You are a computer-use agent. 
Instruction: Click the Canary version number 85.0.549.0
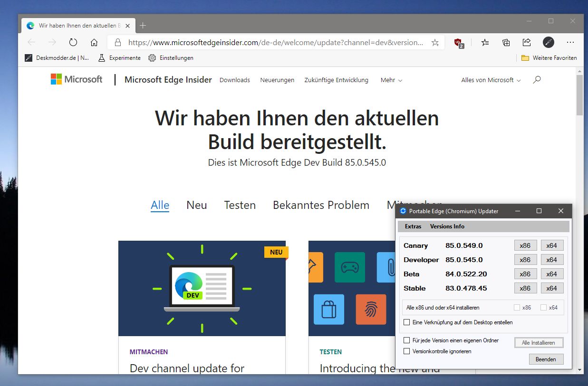tap(464, 245)
